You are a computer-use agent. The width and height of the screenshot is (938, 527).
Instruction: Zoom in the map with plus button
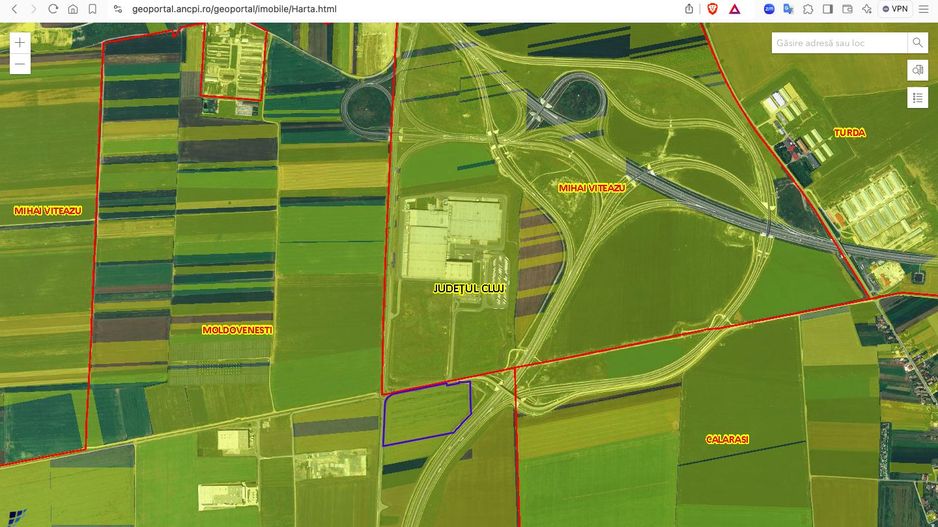[x=20, y=42]
